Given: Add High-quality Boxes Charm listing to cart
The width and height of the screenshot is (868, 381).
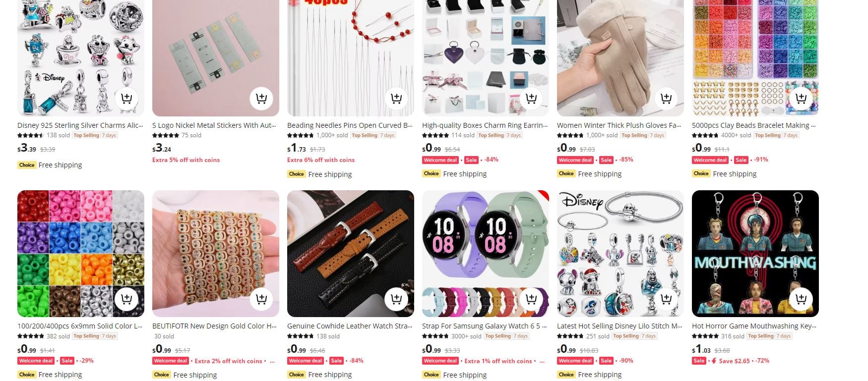Looking at the screenshot, I should tap(531, 98).
